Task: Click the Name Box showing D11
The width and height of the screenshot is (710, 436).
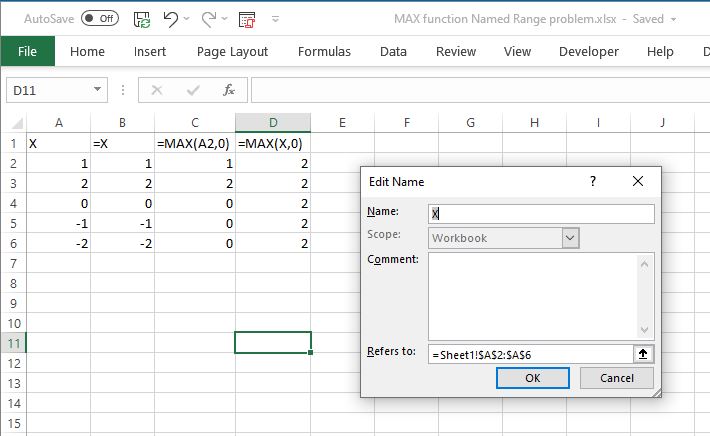Action: click(x=49, y=91)
